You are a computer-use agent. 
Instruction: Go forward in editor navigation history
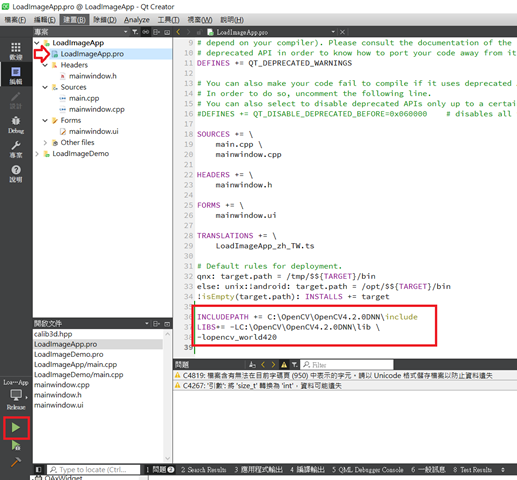189,32
